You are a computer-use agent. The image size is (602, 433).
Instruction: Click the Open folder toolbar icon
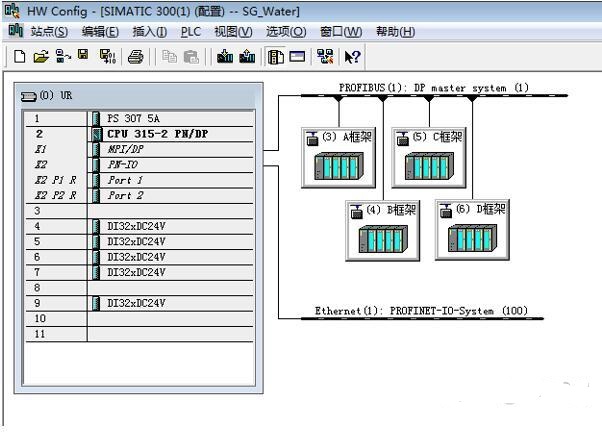click(x=41, y=56)
